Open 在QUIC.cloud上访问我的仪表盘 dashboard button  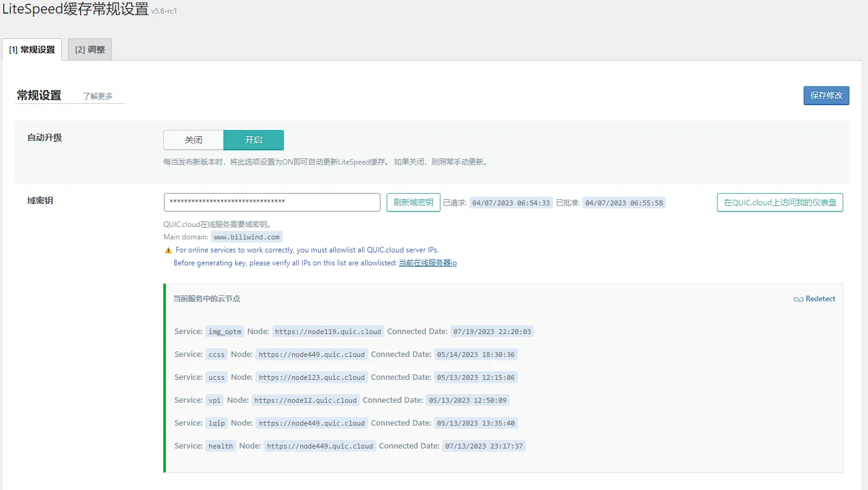coord(780,202)
